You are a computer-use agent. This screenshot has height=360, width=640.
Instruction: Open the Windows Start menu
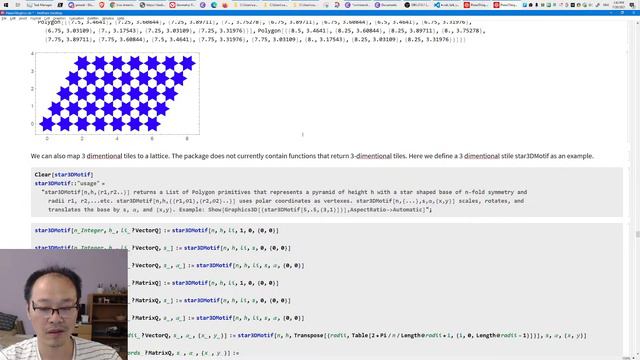[6, 5]
